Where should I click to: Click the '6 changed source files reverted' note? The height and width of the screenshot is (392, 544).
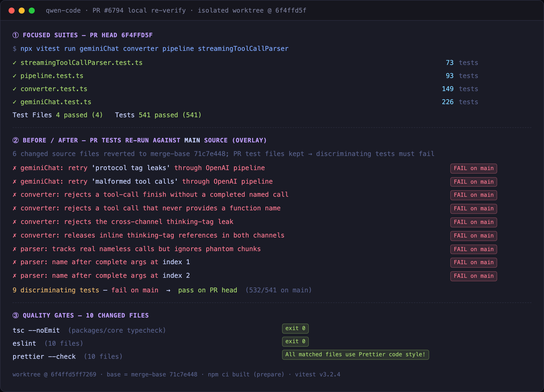(x=223, y=154)
